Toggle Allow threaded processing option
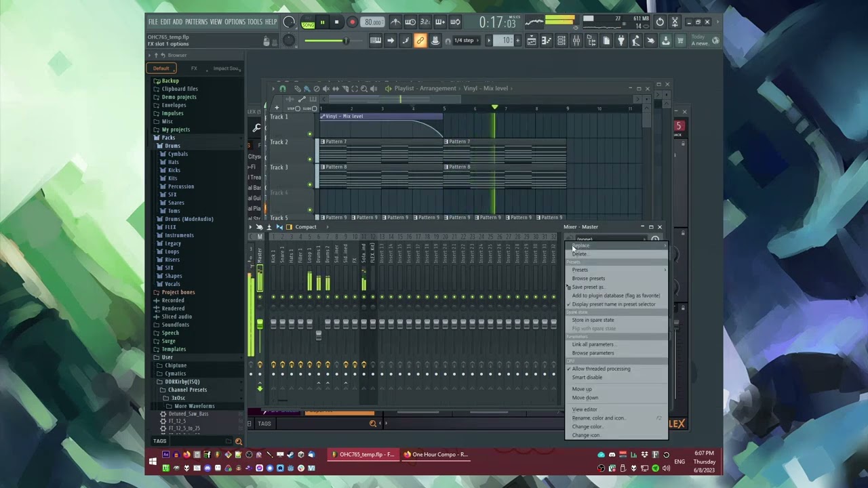868x488 pixels. coord(616,369)
